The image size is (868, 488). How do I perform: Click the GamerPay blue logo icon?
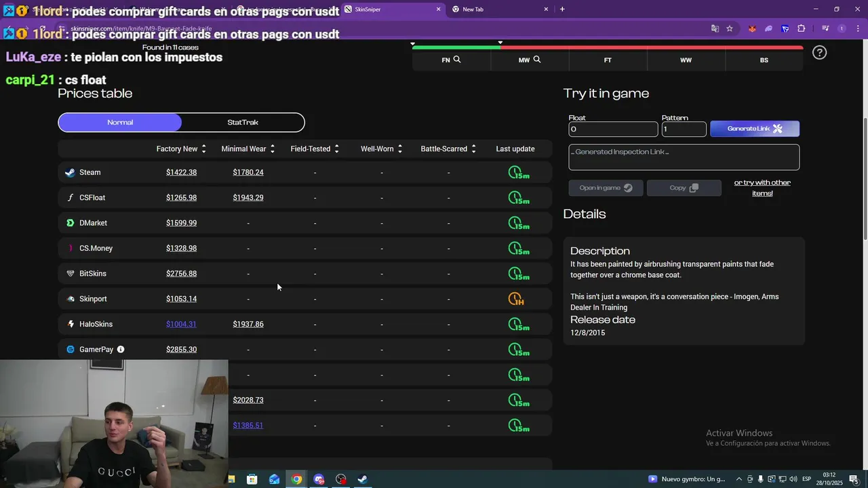click(70, 349)
